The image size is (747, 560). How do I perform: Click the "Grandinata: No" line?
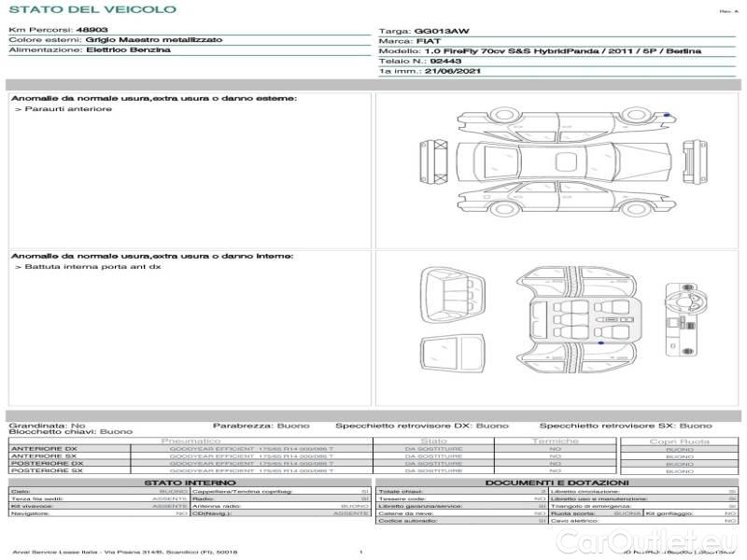48,426
